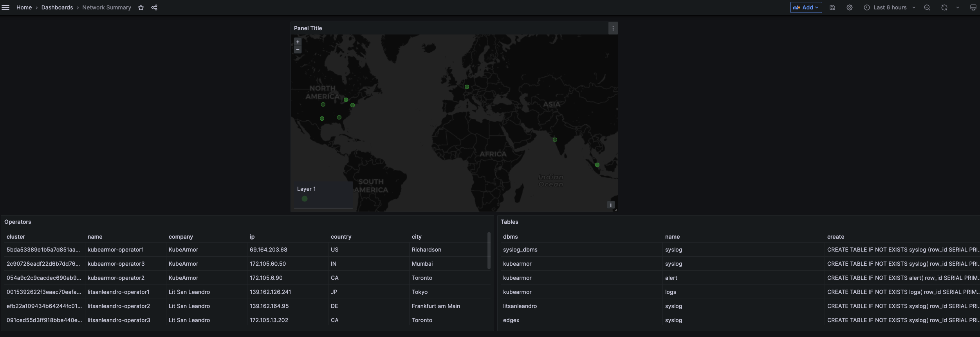
Task: Sort Operators by name column header
Action: pos(95,237)
